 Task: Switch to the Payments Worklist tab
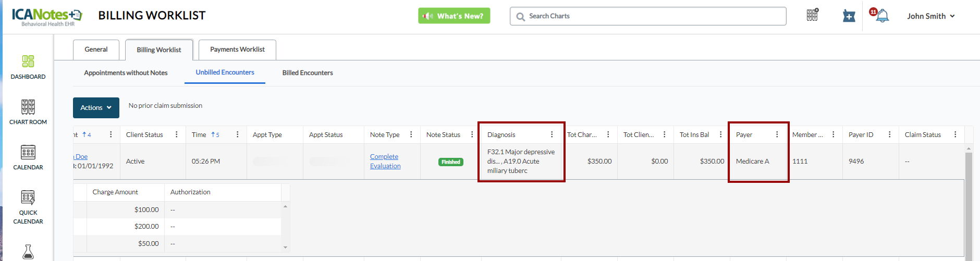(x=237, y=49)
